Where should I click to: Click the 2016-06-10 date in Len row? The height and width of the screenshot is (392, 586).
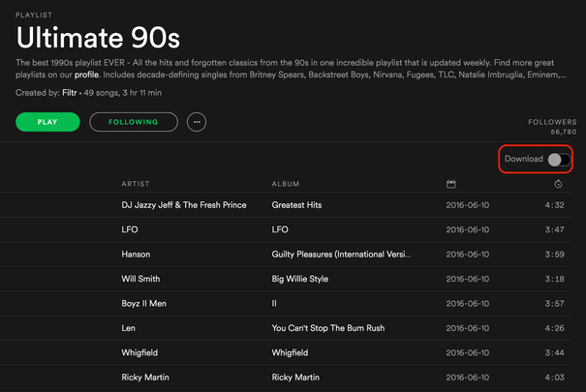(468, 328)
